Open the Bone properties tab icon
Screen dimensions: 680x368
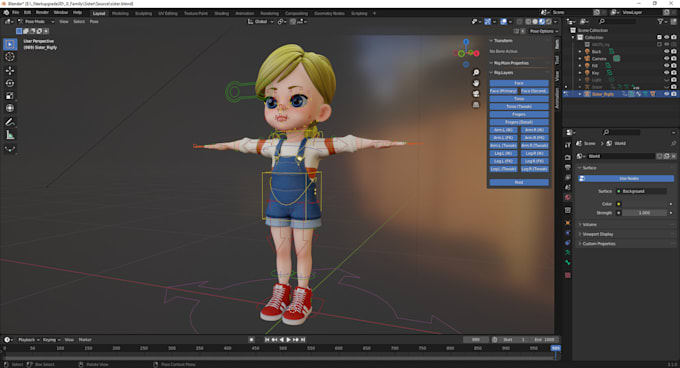point(568,263)
